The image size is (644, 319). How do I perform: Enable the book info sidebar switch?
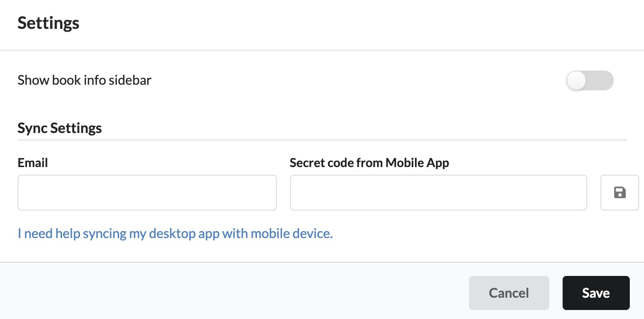coord(590,80)
